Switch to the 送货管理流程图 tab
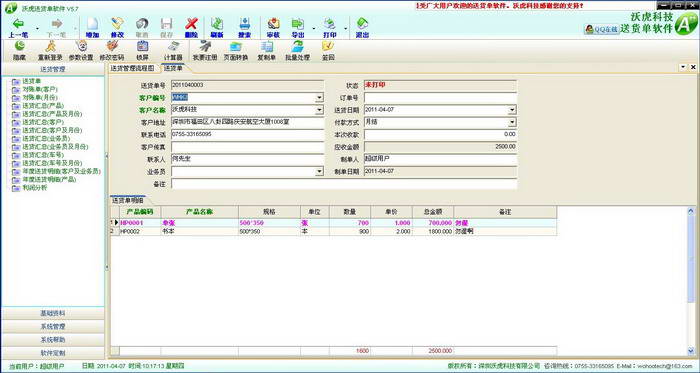 point(132,68)
